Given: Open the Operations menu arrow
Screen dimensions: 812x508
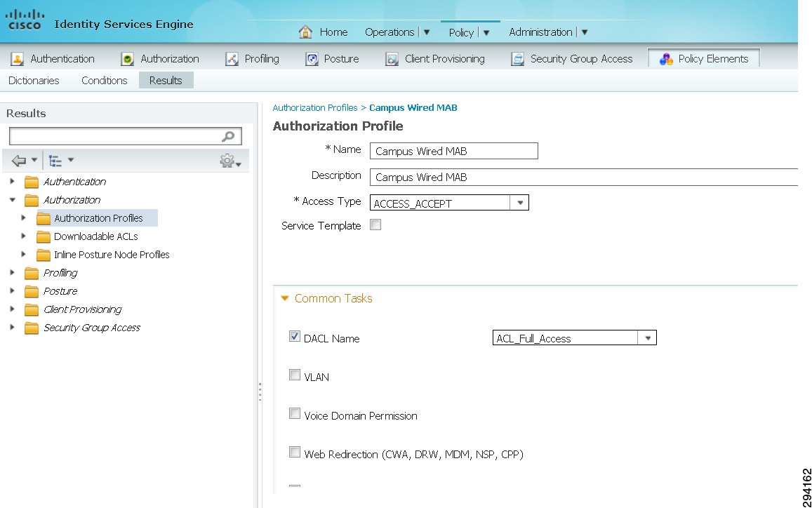Looking at the screenshot, I should point(427,32).
